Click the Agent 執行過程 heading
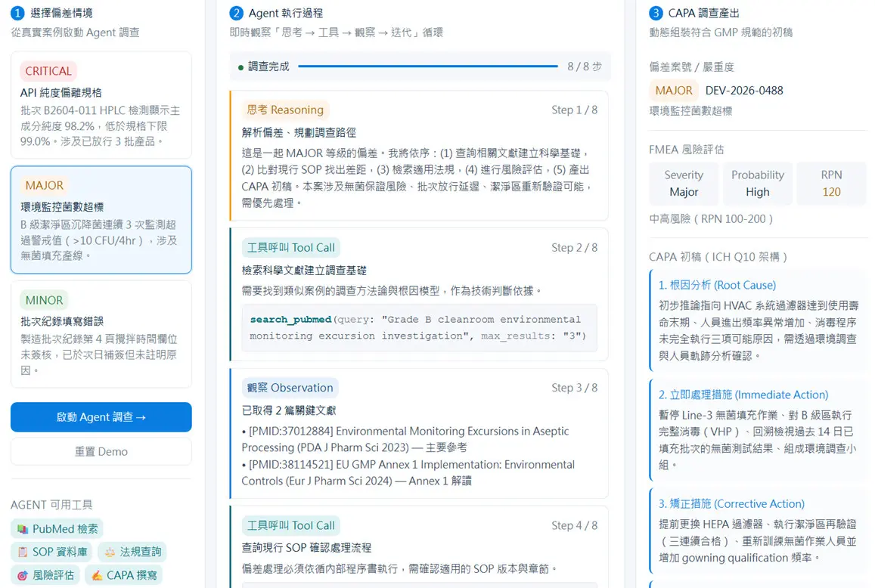Image resolution: width=875 pixels, height=588 pixels. click(286, 13)
